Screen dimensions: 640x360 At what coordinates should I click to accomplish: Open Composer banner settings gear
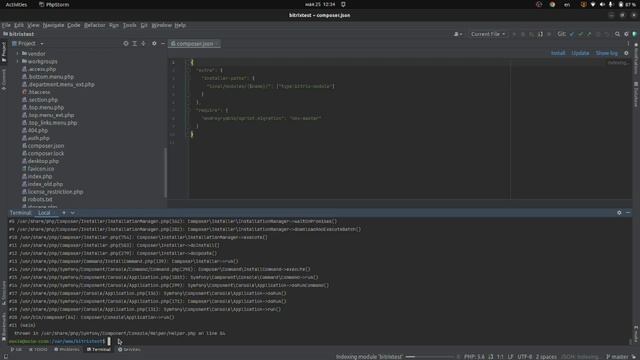point(626,53)
